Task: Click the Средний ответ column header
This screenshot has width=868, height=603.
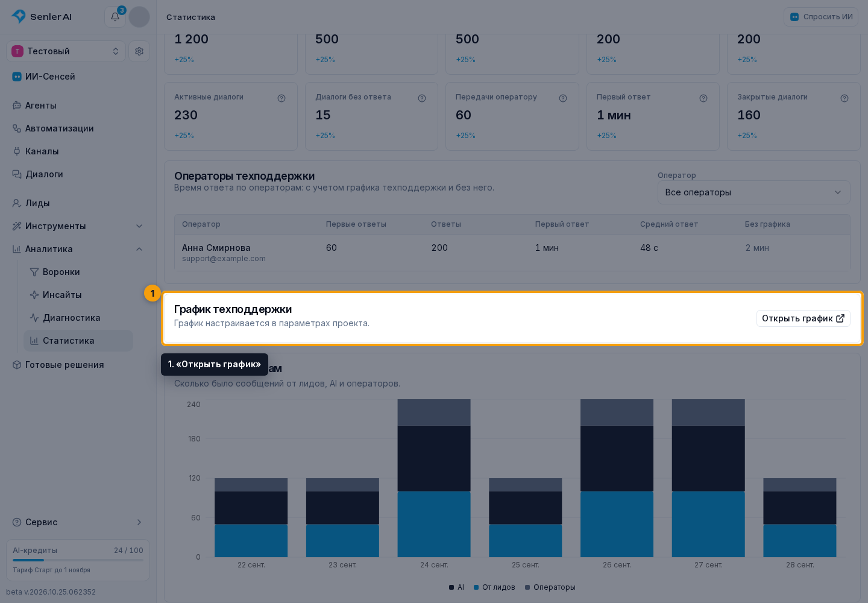Action: click(x=668, y=224)
